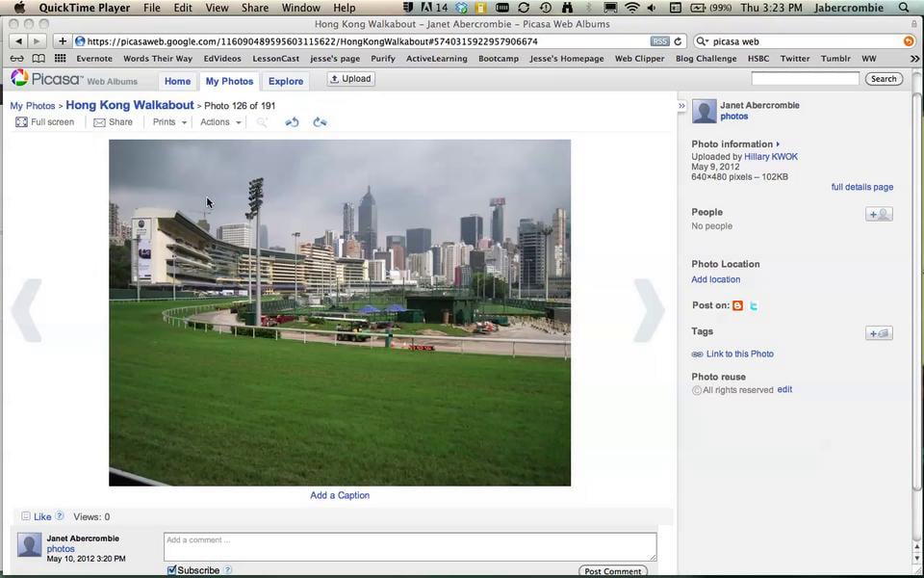This screenshot has width=924, height=578.
Task: Click the magnifier zoom icon in photo toolbar
Action: pyautogui.click(x=262, y=122)
